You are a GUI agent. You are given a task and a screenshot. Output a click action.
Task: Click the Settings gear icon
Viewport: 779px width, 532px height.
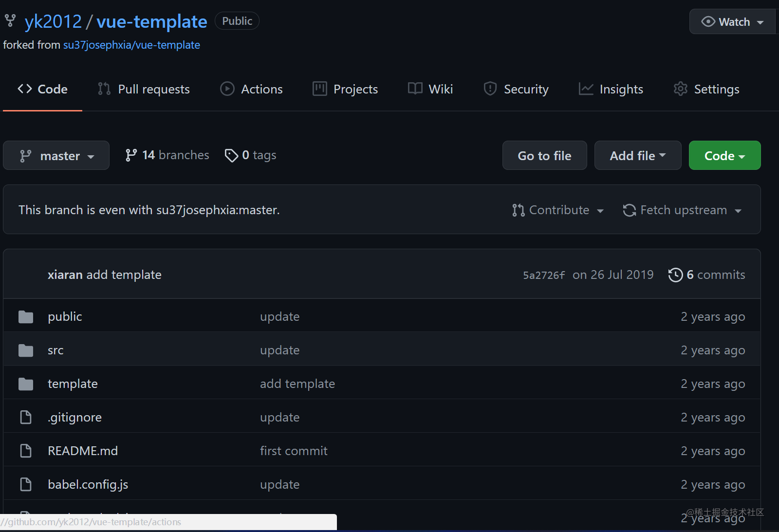681,89
